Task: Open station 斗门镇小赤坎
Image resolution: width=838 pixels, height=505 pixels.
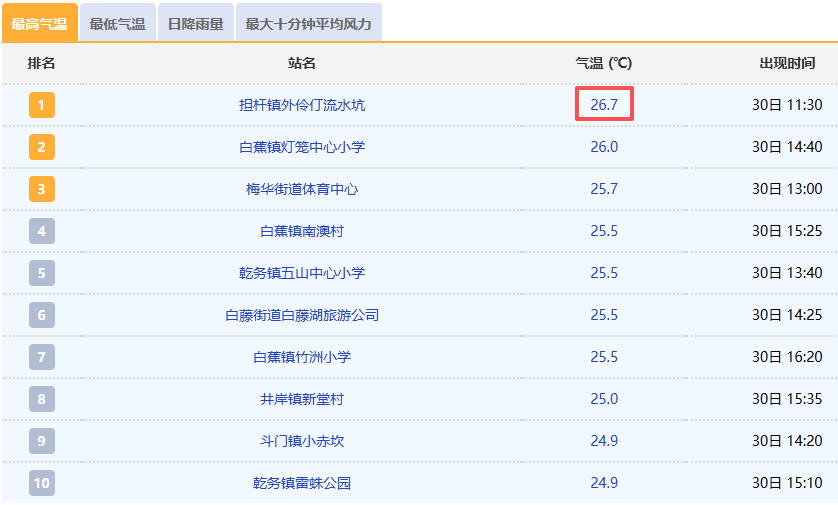Action: [302, 441]
